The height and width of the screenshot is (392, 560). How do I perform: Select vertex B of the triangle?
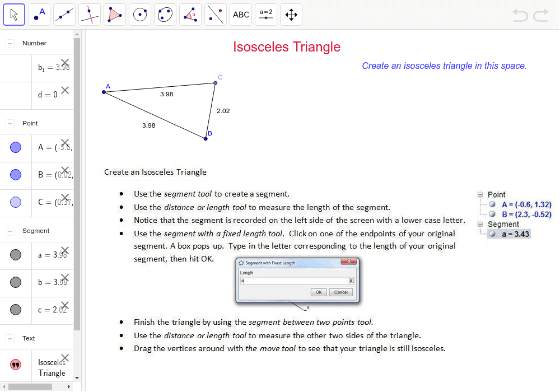[206, 138]
